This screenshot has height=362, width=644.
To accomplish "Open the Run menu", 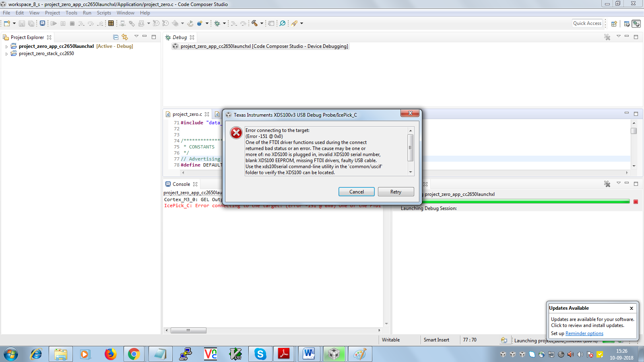I will click(87, 13).
